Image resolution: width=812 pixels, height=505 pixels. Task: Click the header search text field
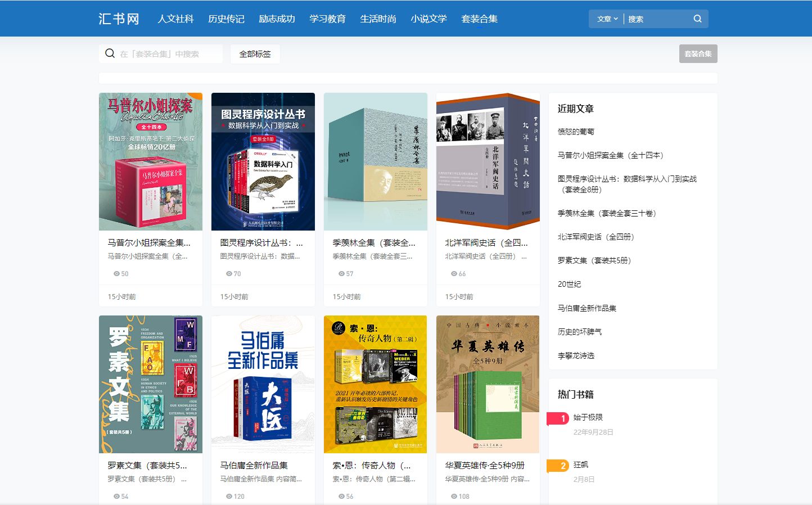(x=658, y=19)
